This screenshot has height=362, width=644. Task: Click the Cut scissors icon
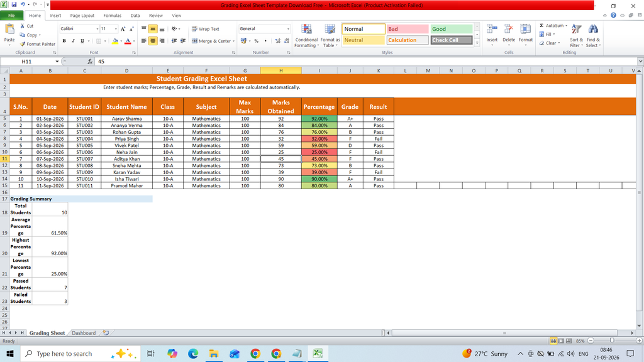pos(23,26)
